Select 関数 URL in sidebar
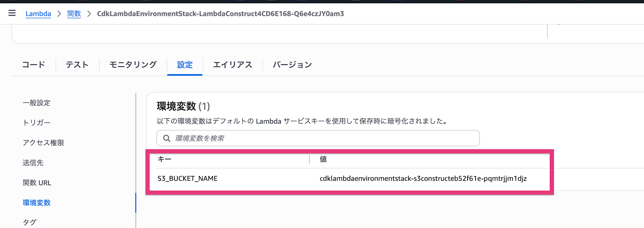 pos(37,183)
